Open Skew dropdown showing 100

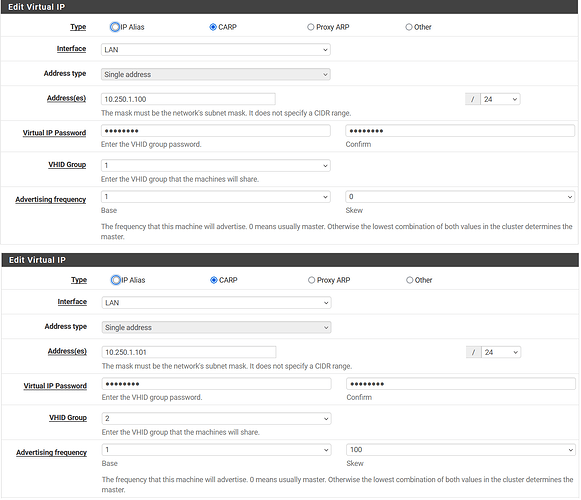[x=461, y=450]
